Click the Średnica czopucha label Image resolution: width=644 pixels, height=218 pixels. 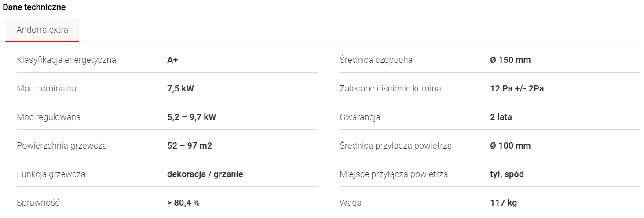pyautogui.click(x=376, y=60)
